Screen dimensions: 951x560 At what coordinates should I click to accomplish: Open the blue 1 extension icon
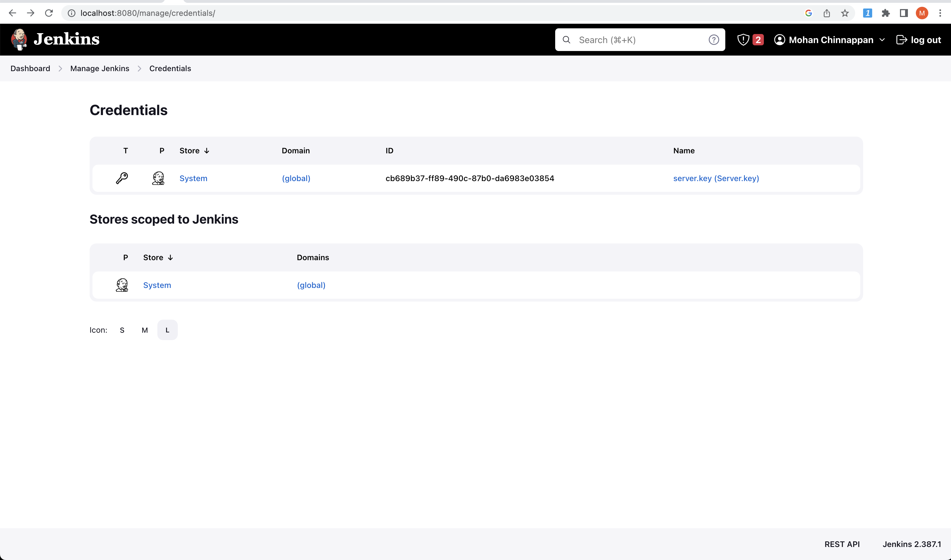(x=867, y=13)
